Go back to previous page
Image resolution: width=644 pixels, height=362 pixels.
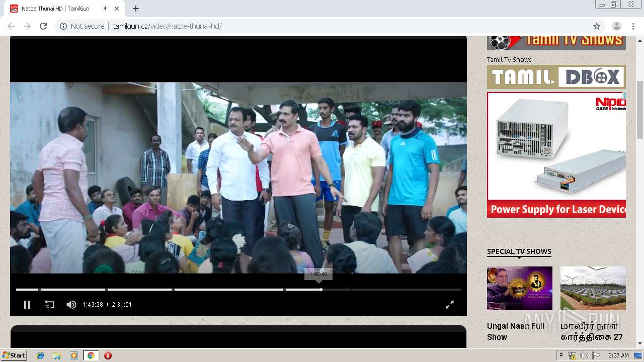point(11,26)
